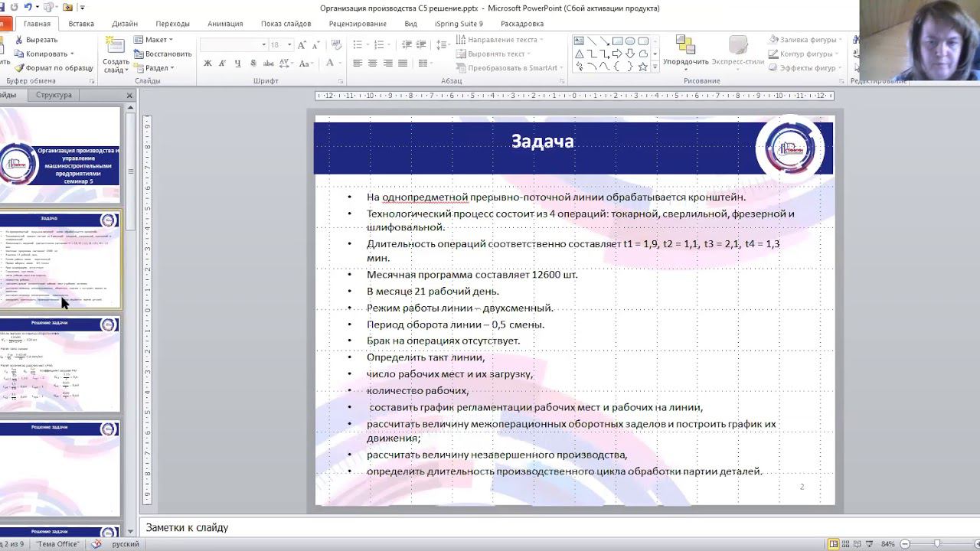The height and width of the screenshot is (551, 980).
Task: Open the font name combo box
Action: coord(234,45)
